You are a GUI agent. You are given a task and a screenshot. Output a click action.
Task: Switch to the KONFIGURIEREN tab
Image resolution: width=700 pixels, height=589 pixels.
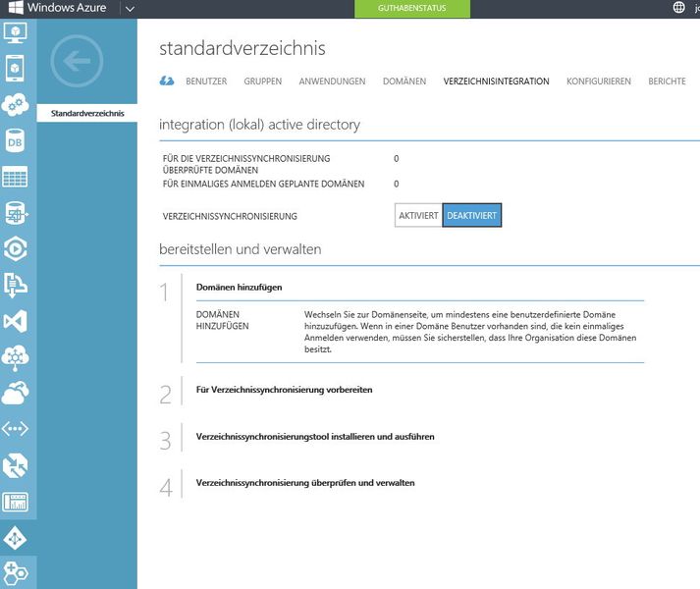click(x=599, y=81)
